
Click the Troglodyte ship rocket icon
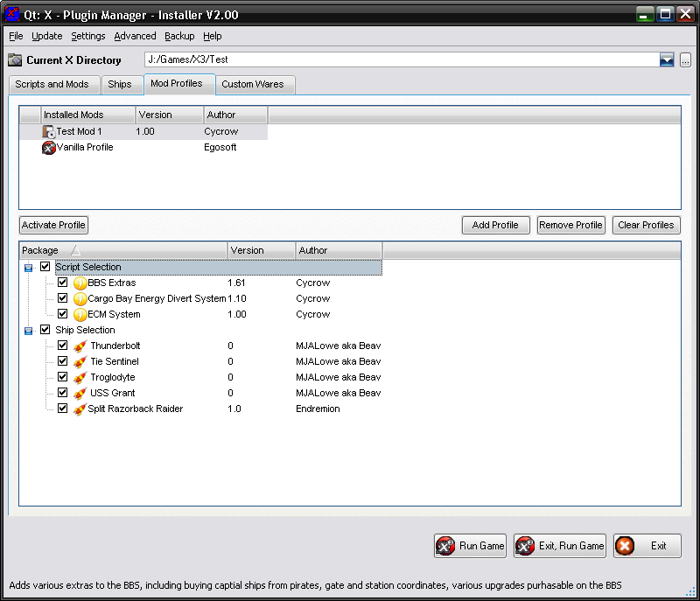[x=80, y=377]
